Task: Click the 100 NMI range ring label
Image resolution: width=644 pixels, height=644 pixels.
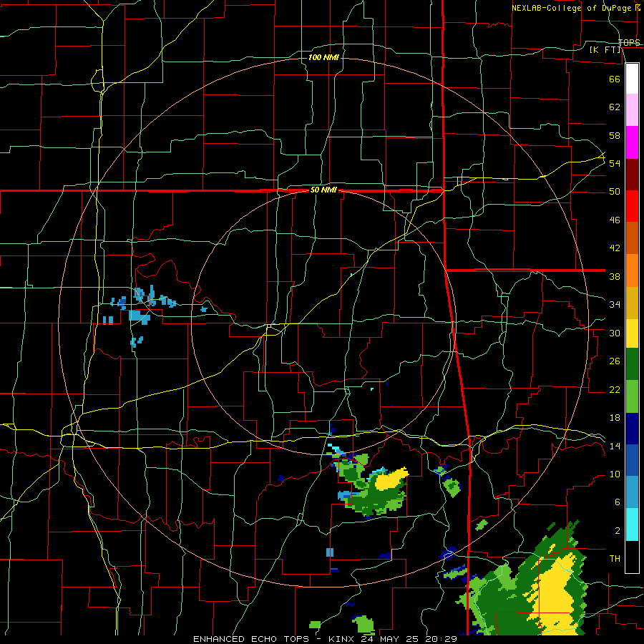Action: pyautogui.click(x=323, y=57)
